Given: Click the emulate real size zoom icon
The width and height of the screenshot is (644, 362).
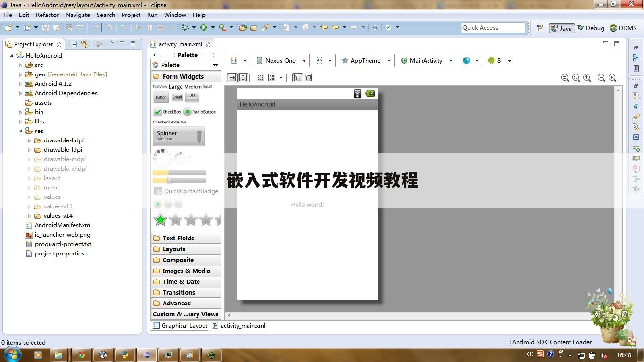Looking at the screenshot, I should [x=565, y=78].
